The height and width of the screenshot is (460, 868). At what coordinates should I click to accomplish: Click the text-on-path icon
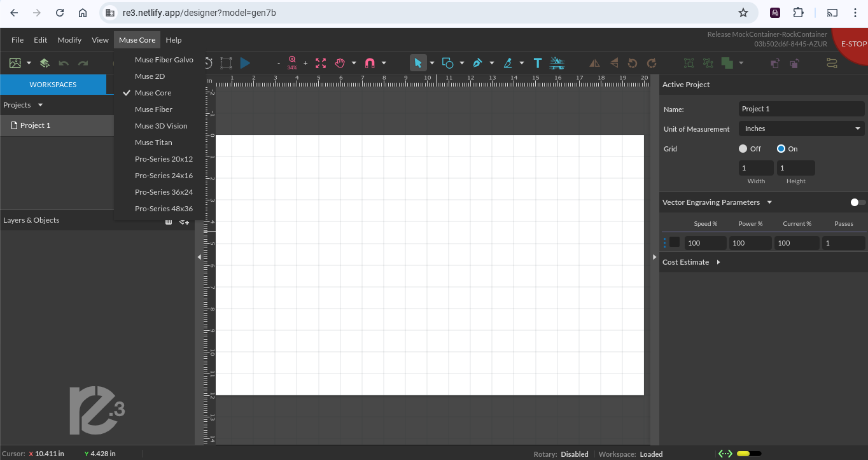click(557, 62)
